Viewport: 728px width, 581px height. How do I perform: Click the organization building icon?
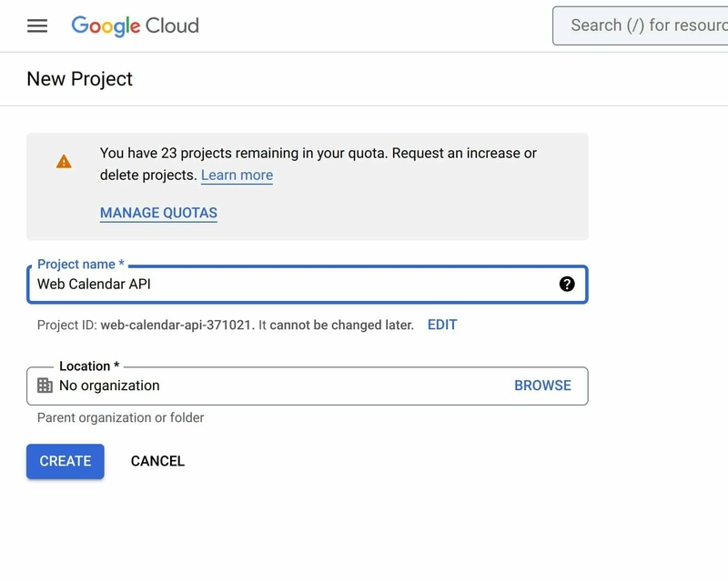(45, 386)
